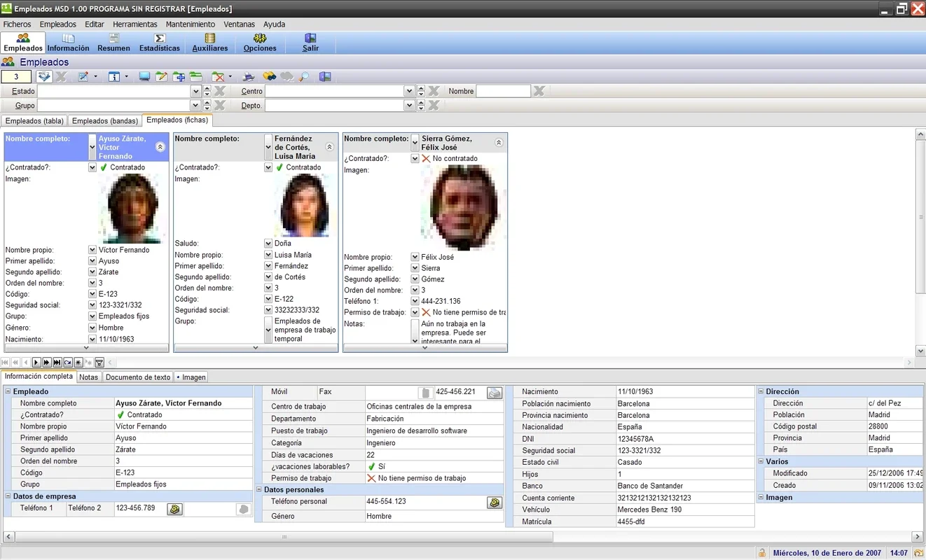Click the monitor screen view icon
The height and width of the screenshot is (560, 926).
click(x=144, y=77)
